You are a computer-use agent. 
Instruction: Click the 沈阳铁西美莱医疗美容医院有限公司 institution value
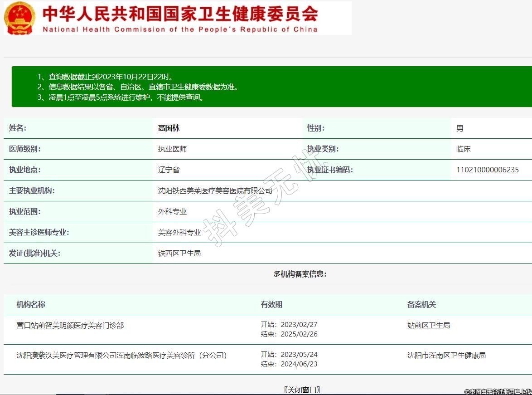click(x=215, y=191)
